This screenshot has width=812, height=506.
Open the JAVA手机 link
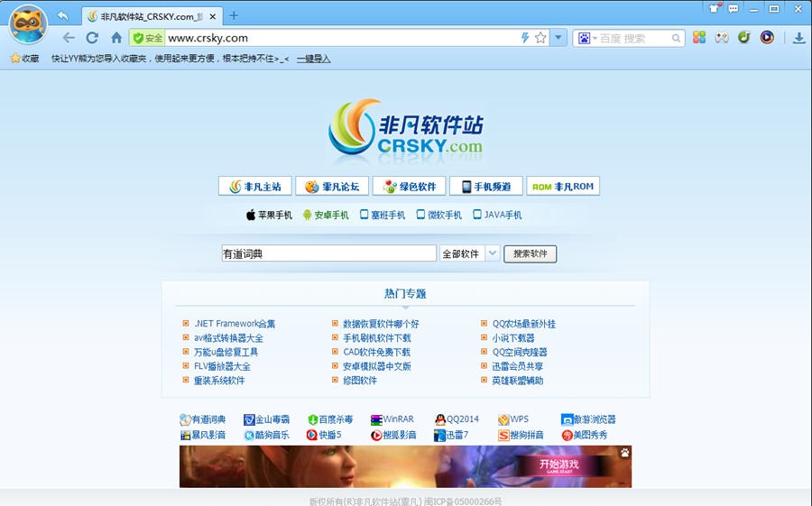(x=497, y=215)
